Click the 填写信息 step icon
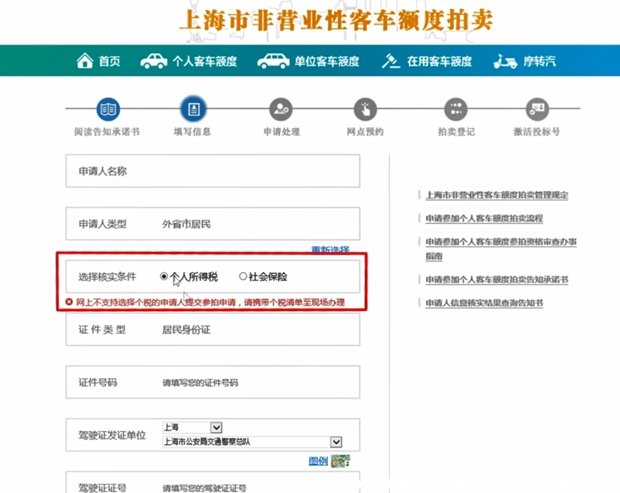This screenshot has width=620, height=493. tap(191, 109)
